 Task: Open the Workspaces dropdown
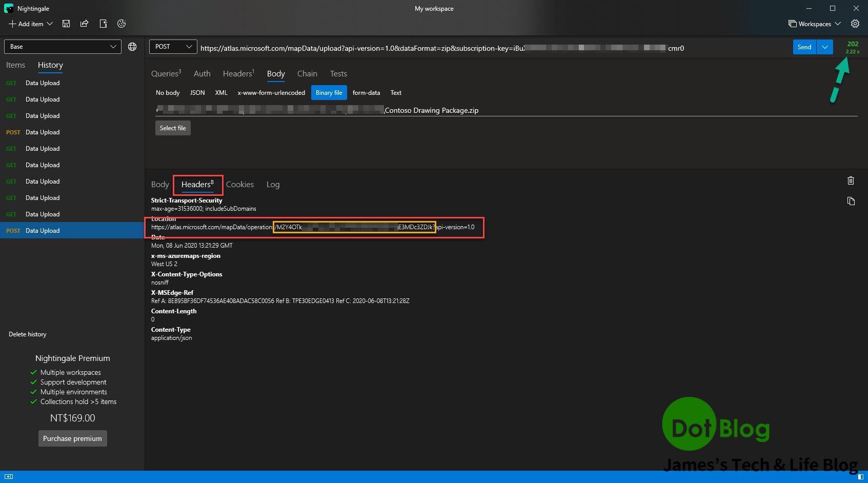tap(814, 24)
